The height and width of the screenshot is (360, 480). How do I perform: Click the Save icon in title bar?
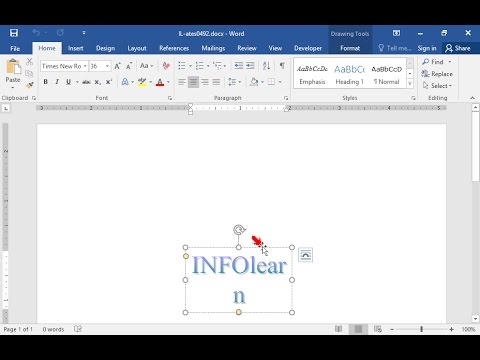pyautogui.click(x=14, y=33)
